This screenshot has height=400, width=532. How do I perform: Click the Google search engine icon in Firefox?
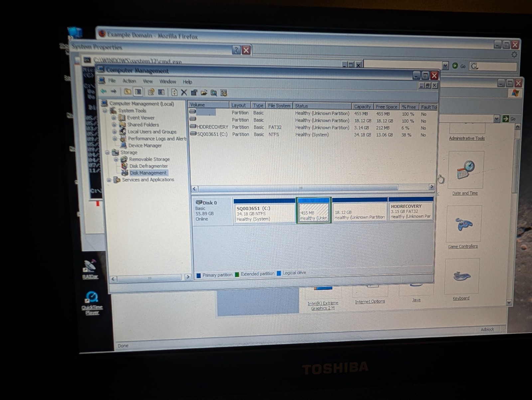(x=474, y=66)
